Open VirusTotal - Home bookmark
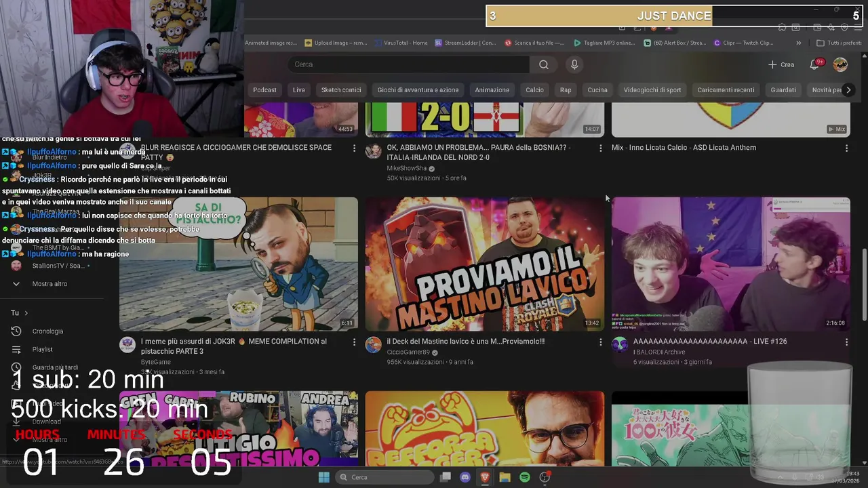Image resolution: width=868 pixels, height=488 pixels. click(400, 43)
